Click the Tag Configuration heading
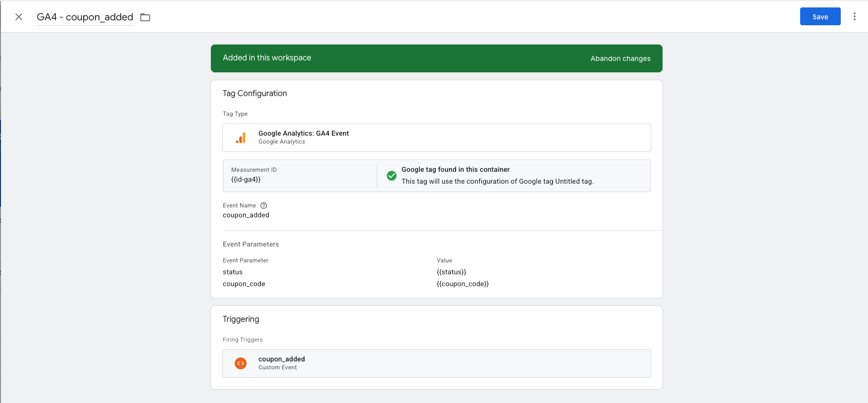Viewport: 868px width, 403px height. [x=255, y=93]
